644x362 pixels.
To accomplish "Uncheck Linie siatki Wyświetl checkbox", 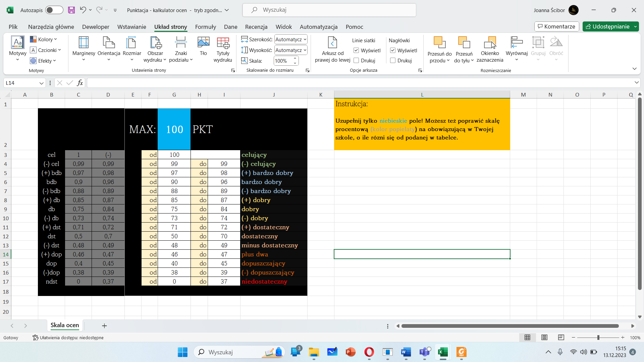I will (356, 50).
